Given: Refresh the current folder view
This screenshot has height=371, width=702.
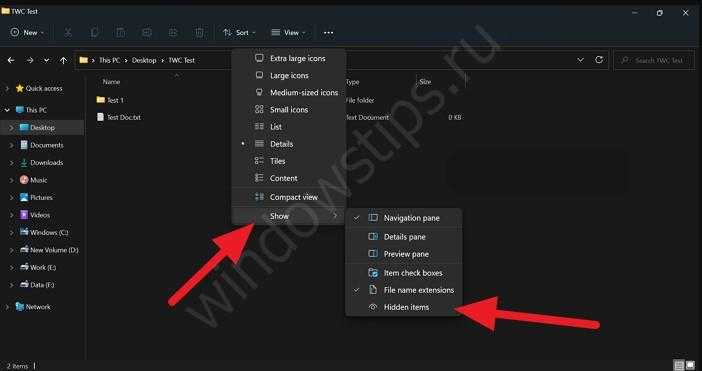Looking at the screenshot, I should coord(599,60).
